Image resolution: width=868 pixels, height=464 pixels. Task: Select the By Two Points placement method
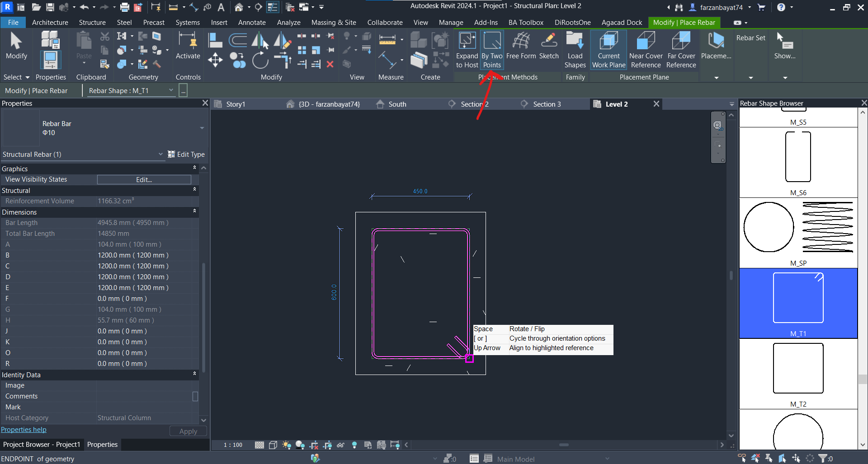pyautogui.click(x=492, y=49)
